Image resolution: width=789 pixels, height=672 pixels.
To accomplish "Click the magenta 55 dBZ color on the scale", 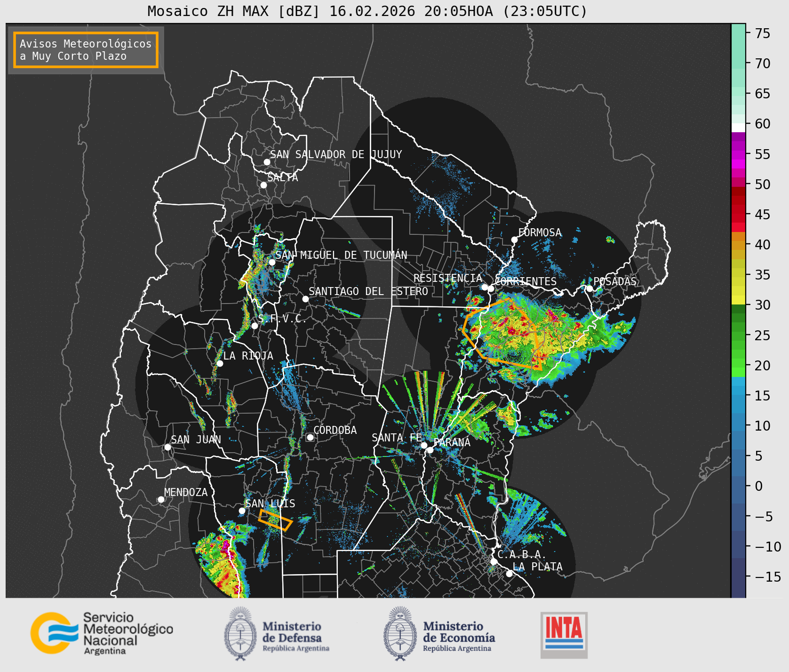I will coord(738,154).
